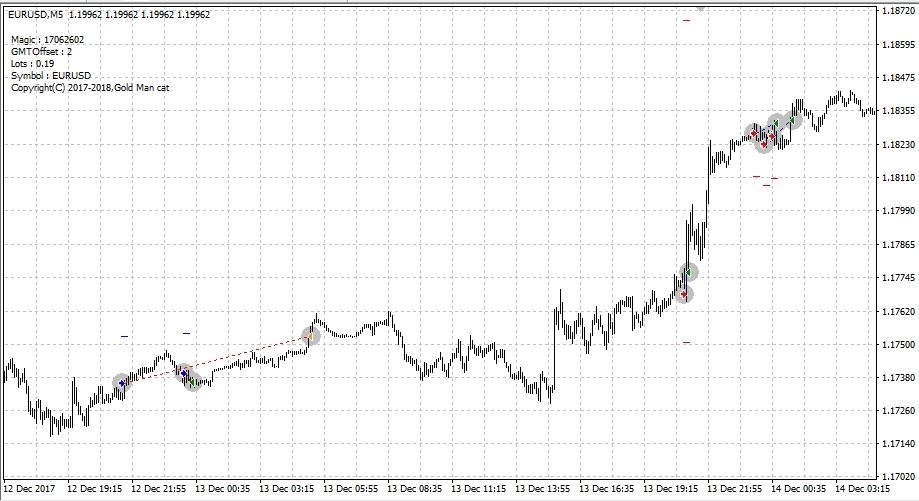
Task: Select the red dash near the 1.18720 level
Action: [686, 21]
